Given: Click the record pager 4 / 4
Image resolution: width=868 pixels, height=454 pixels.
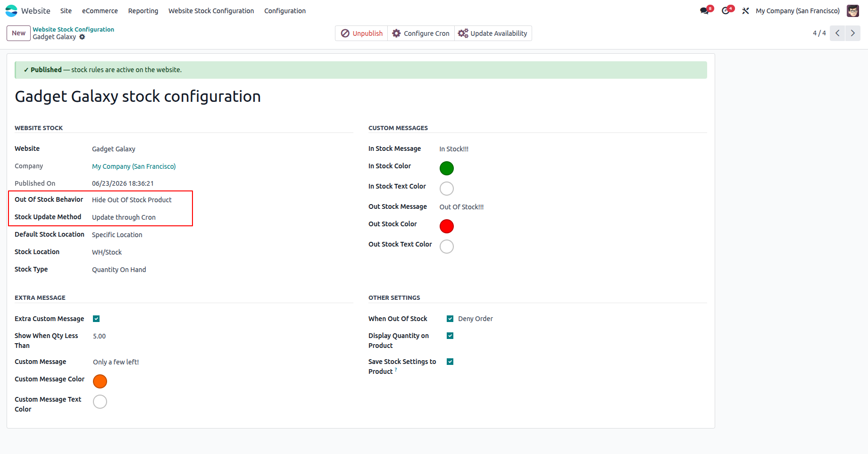Looking at the screenshot, I should (819, 33).
